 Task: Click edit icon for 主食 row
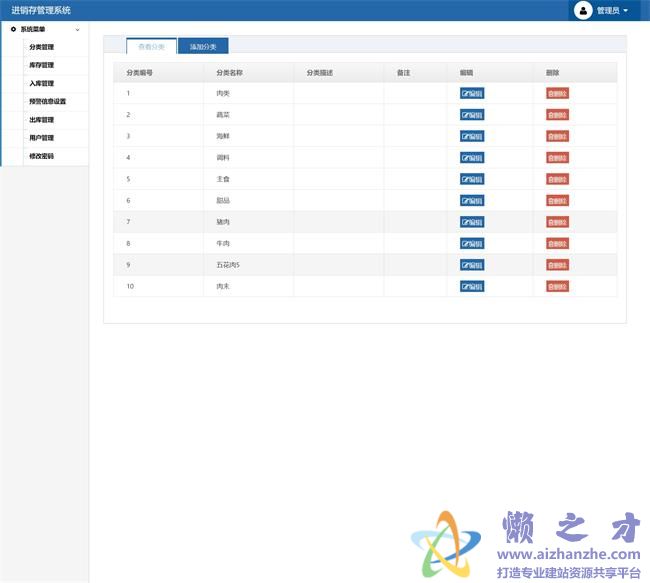pyautogui.click(x=471, y=179)
